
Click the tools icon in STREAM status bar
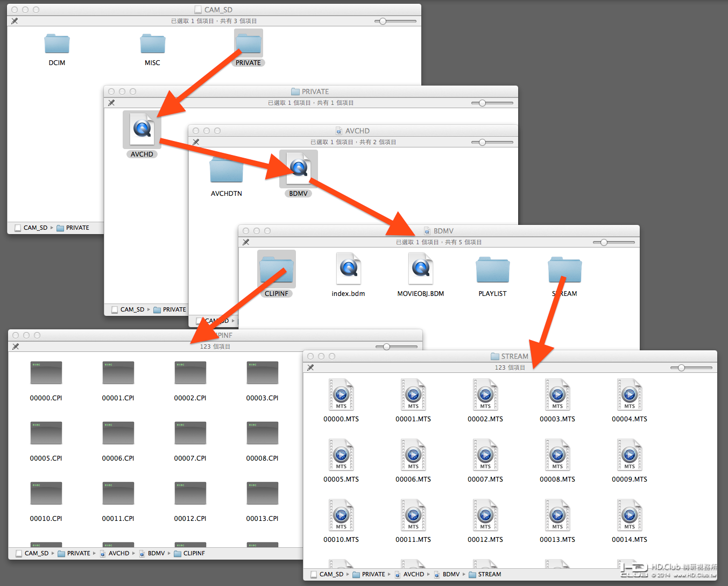(310, 368)
